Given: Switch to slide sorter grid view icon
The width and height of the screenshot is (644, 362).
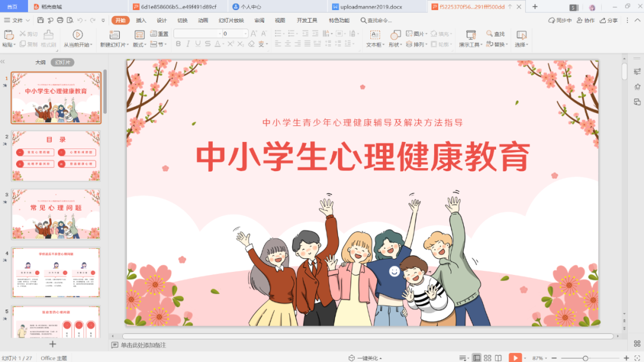Looking at the screenshot, I should coord(488,358).
